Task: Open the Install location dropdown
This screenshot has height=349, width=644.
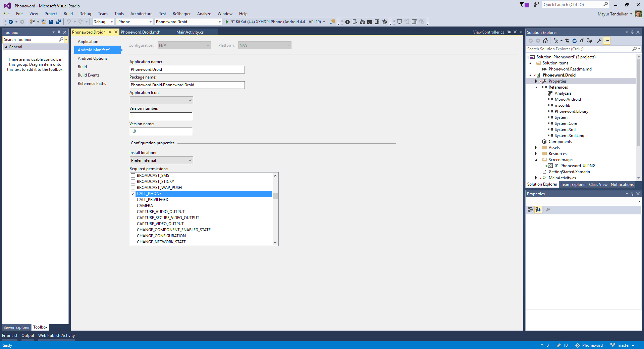Action: pyautogui.click(x=161, y=160)
